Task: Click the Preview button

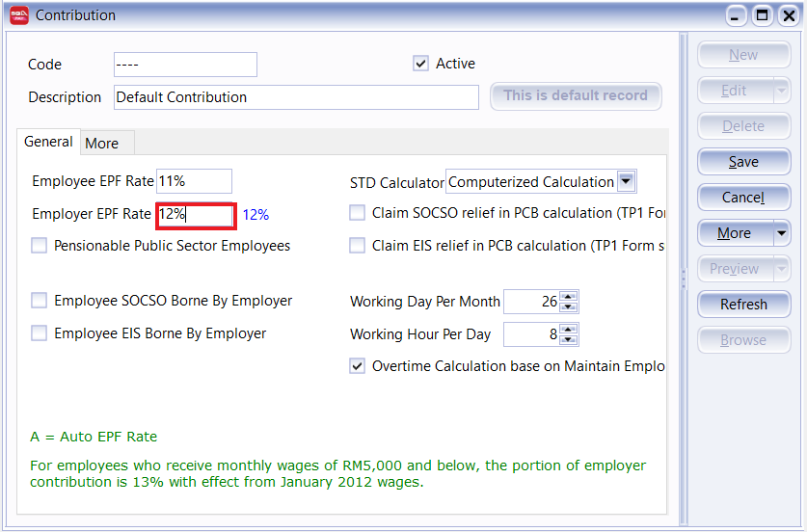Action: pos(735,269)
